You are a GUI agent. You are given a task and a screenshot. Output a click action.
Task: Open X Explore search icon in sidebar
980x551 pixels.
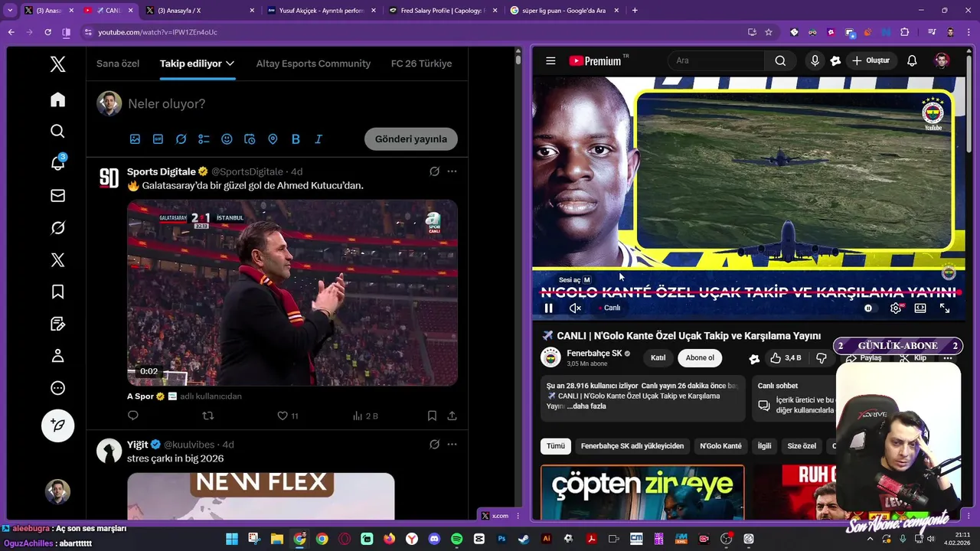point(57,132)
